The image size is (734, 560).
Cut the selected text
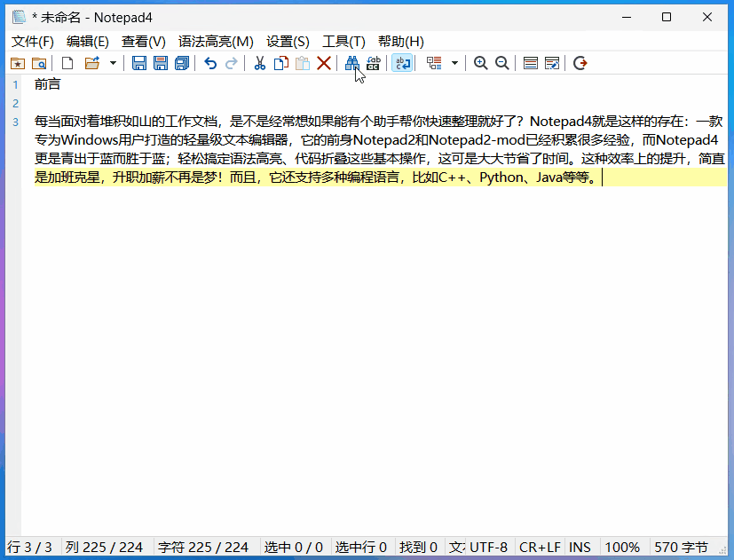point(258,63)
